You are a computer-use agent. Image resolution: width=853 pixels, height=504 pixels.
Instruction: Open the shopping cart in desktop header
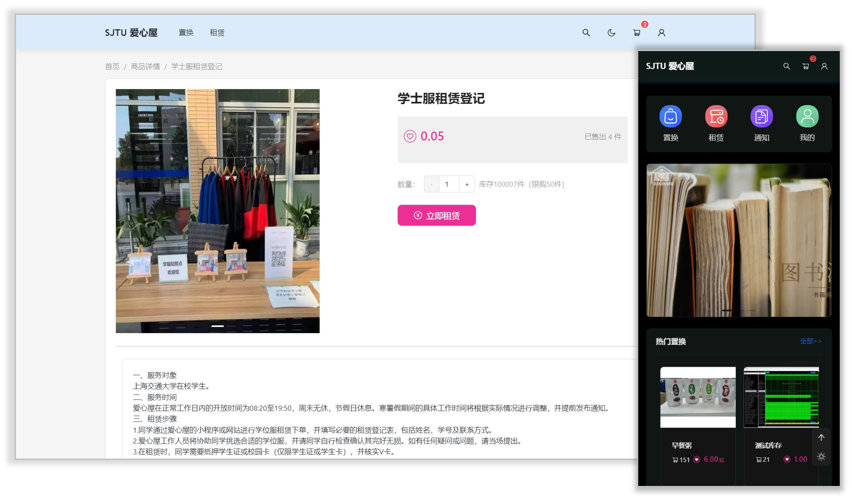636,33
